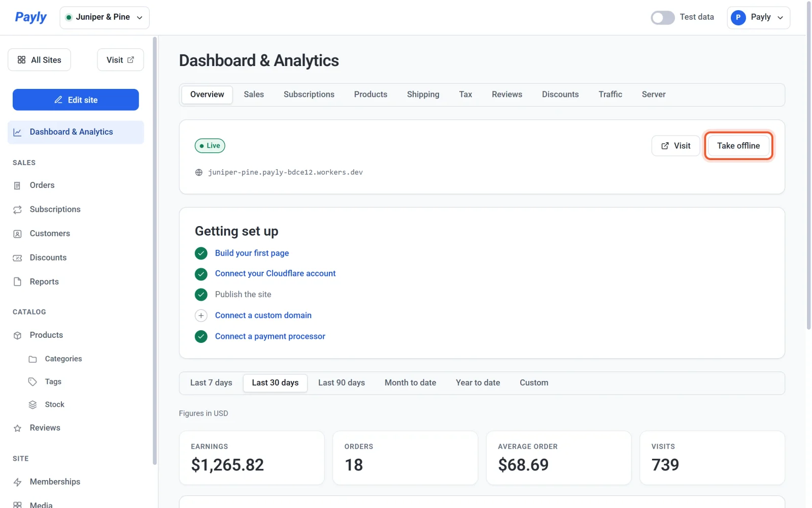Switch to the Subscriptions analytics tab

pos(309,94)
